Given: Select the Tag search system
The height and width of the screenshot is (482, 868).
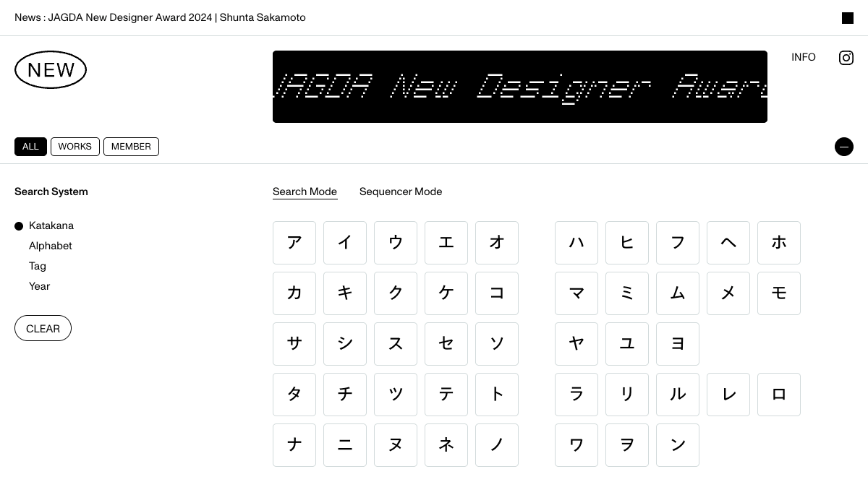Looking at the screenshot, I should point(38,266).
